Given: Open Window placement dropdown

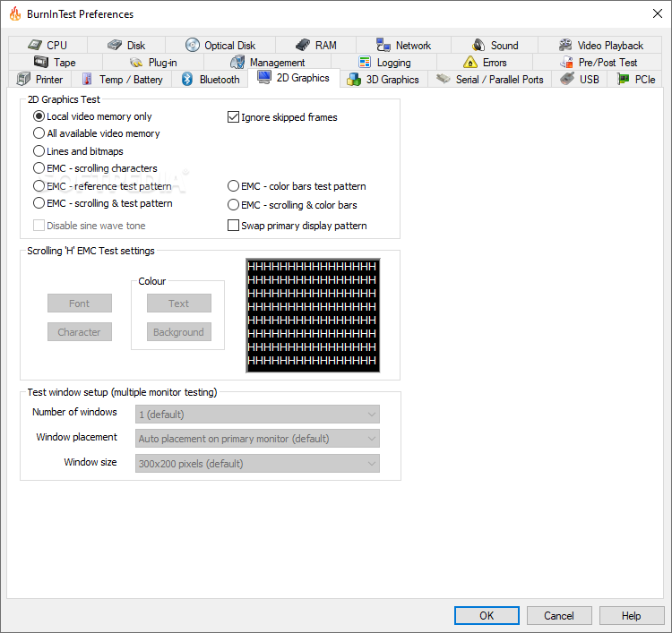Looking at the screenshot, I should coord(257,439).
